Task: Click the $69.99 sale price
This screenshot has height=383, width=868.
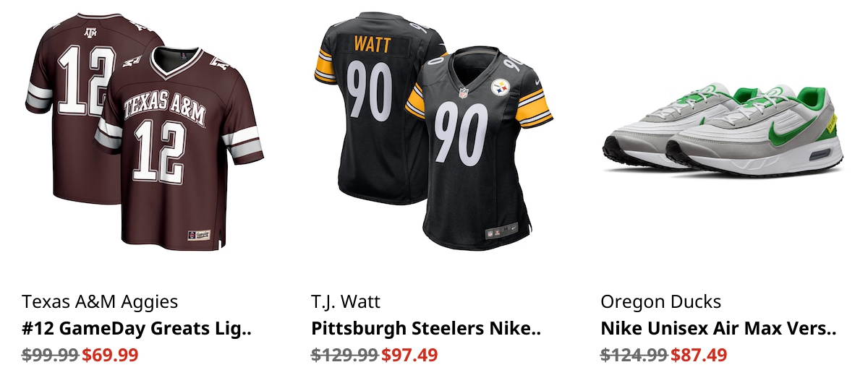Action: coord(110,355)
